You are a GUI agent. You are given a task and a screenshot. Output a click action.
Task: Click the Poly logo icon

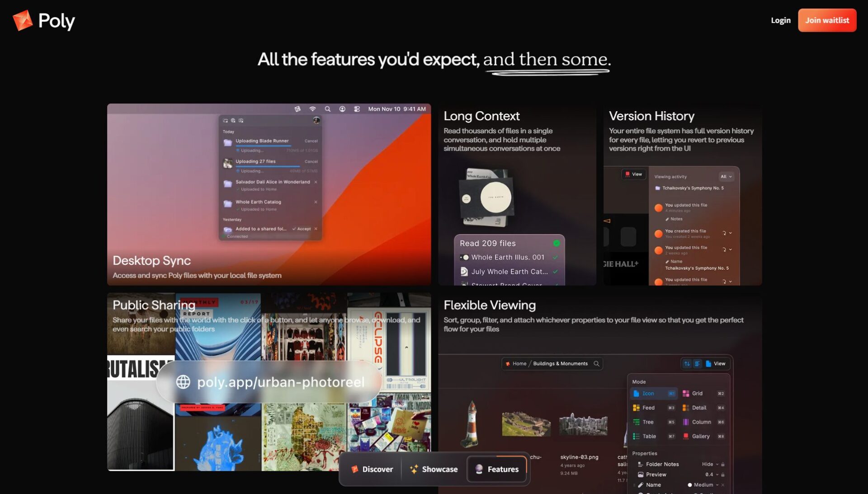(23, 20)
